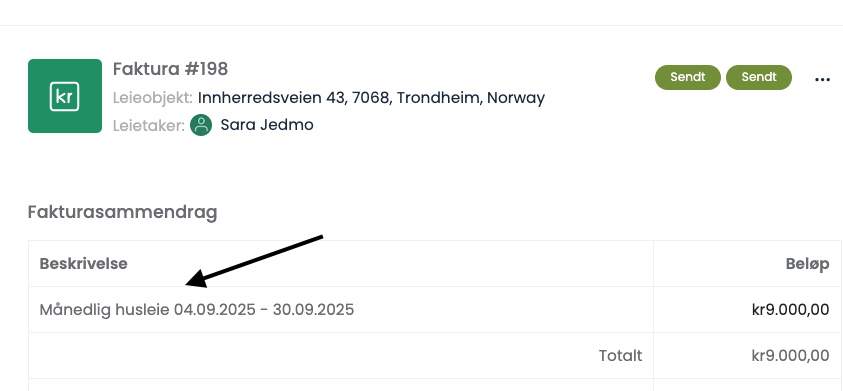
Task: Select the first Sendt status badge
Action: click(x=688, y=77)
